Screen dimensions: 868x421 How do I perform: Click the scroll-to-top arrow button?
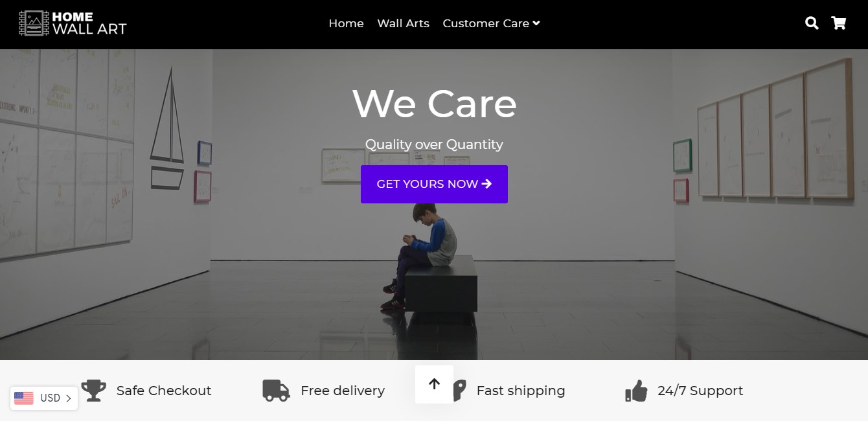pyautogui.click(x=434, y=384)
